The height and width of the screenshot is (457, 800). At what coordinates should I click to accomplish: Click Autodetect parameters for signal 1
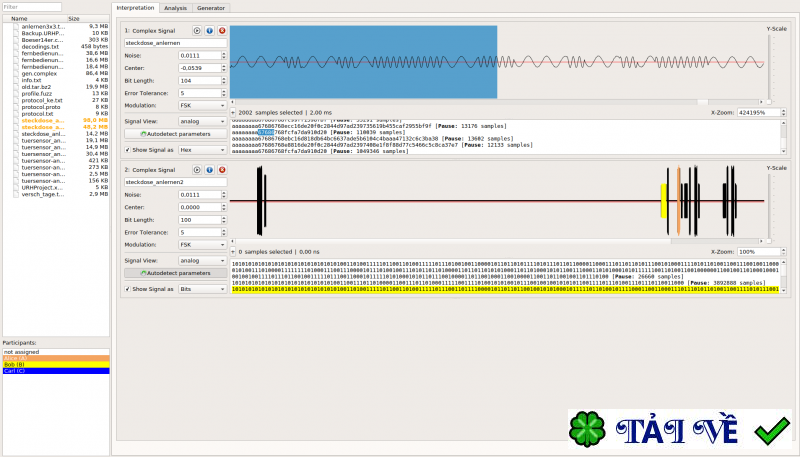175,133
